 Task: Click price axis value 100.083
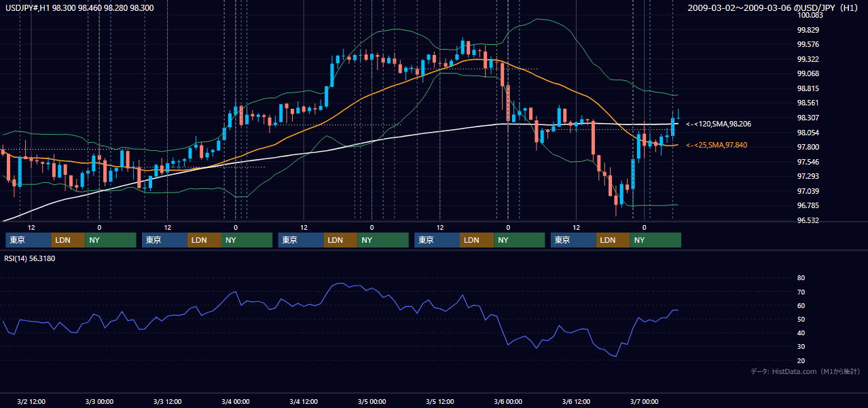click(810, 15)
